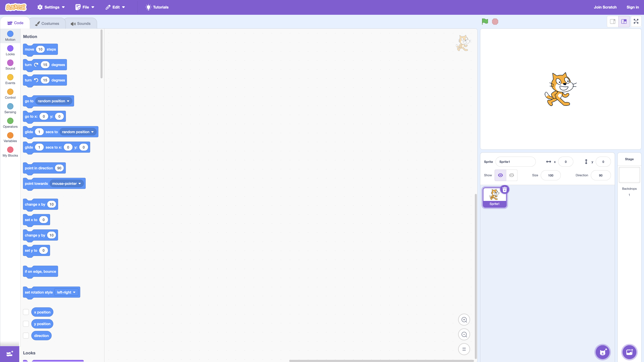Hide sprite using crossed-eye toggle
This screenshot has width=644, height=362.
[511, 175]
